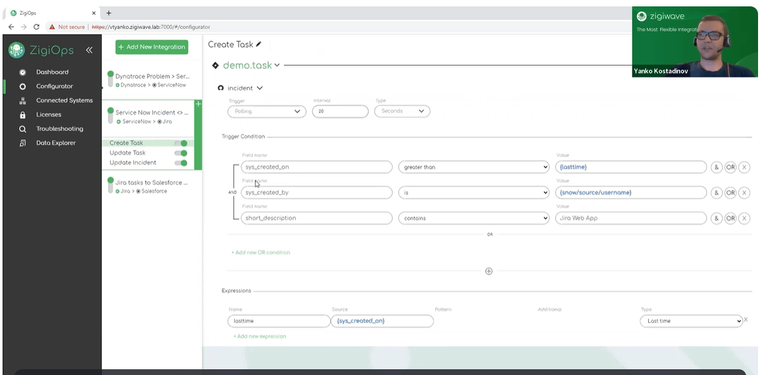
Task: Click the Data Explorer sidebar icon
Action: pyautogui.click(x=22, y=143)
